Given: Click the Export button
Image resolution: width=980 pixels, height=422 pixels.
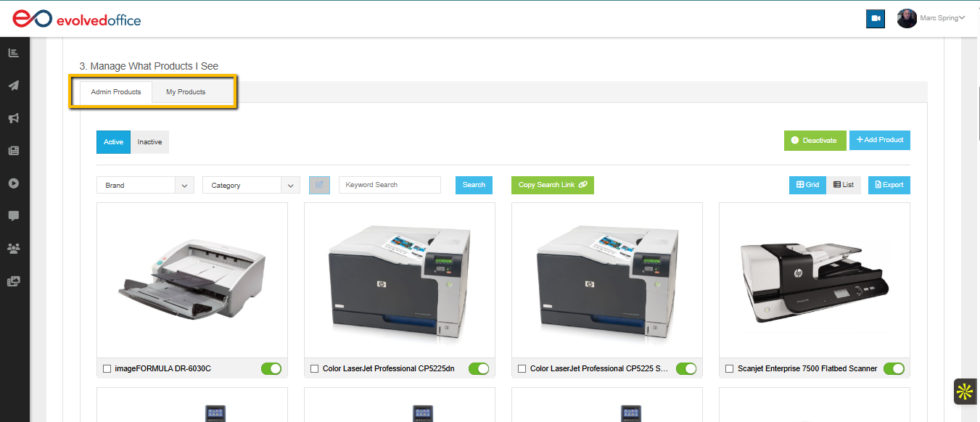Looking at the screenshot, I should pyautogui.click(x=889, y=185).
